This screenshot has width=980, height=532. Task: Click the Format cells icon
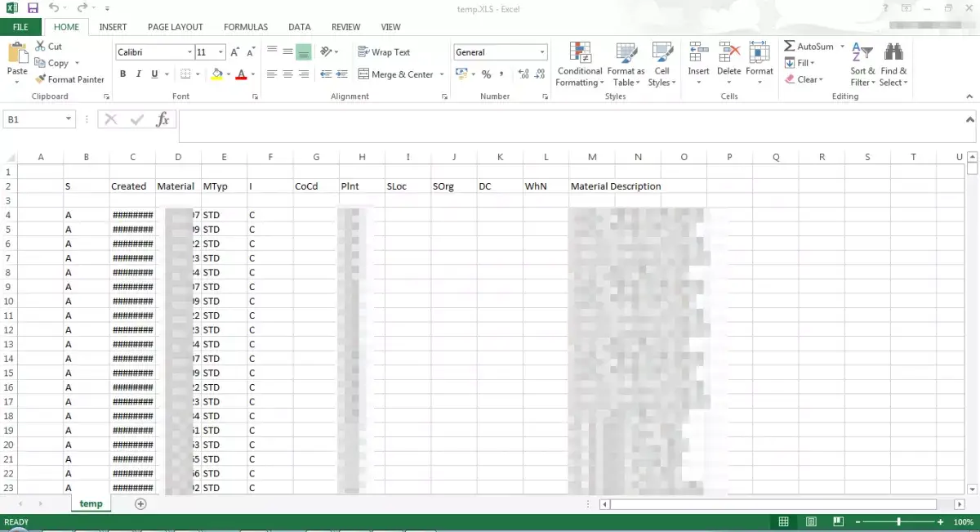pyautogui.click(x=759, y=52)
